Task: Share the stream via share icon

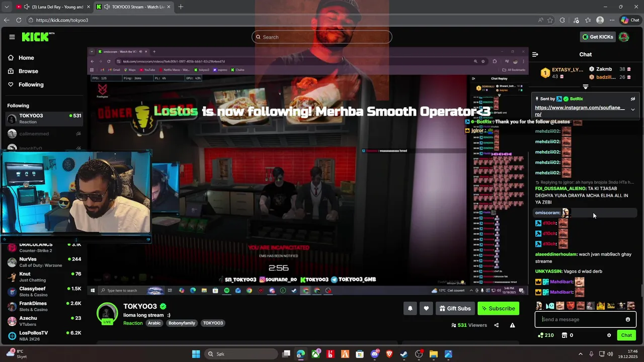Action: tap(496, 325)
